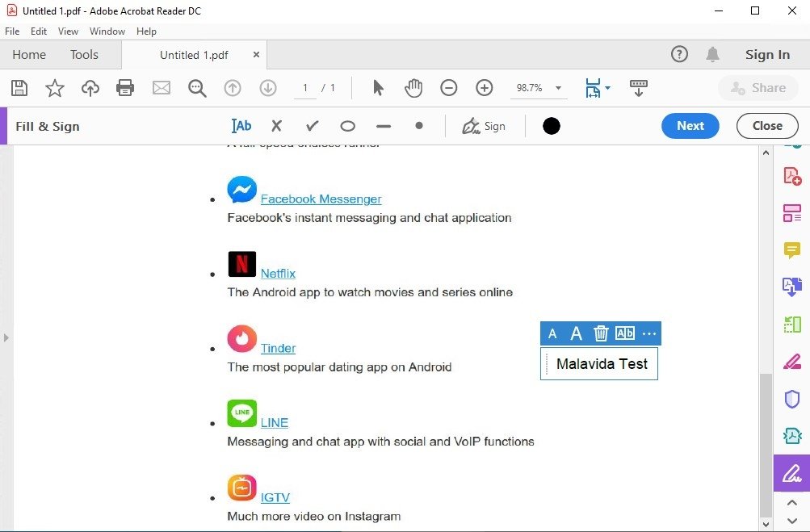
Task: Open the Netflix link
Action: 278,273
